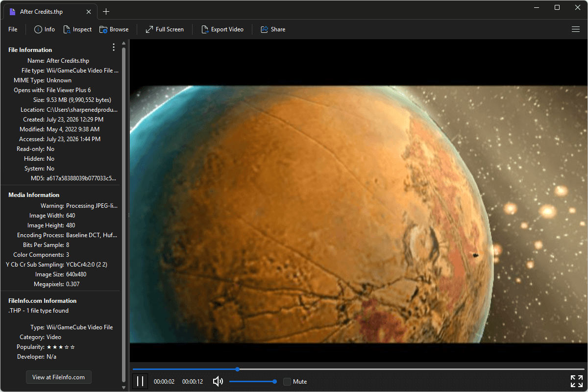Screen dimensions: 588x392
Task: Open the File menu
Action: [x=13, y=29]
